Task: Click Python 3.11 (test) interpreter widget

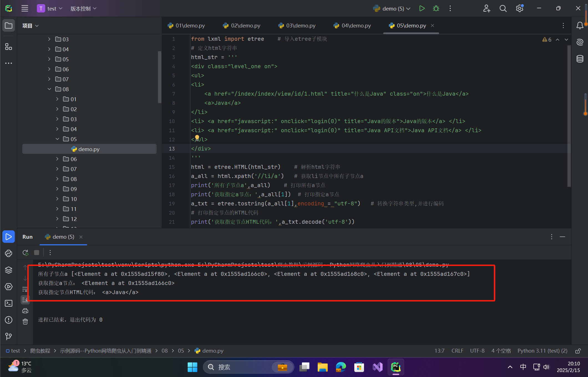Action: click(542, 351)
